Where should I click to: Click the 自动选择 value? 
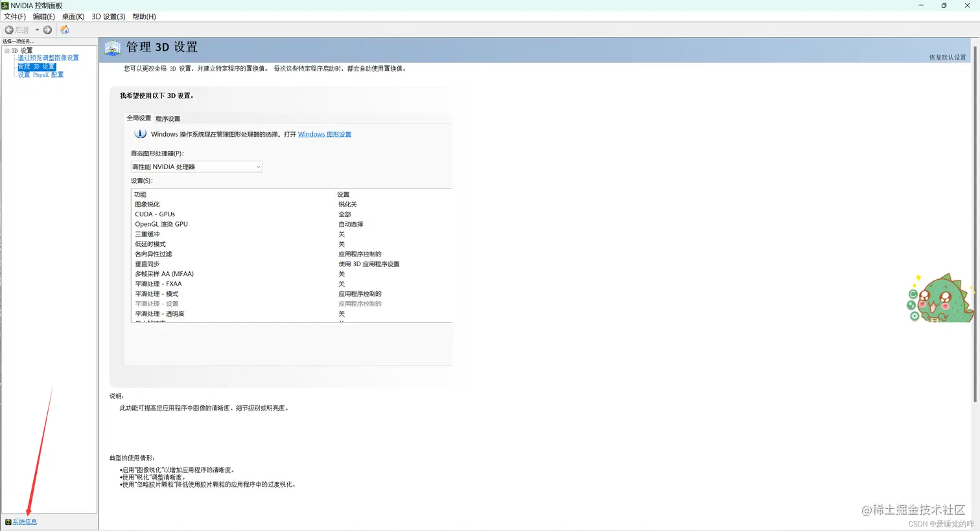click(x=351, y=224)
